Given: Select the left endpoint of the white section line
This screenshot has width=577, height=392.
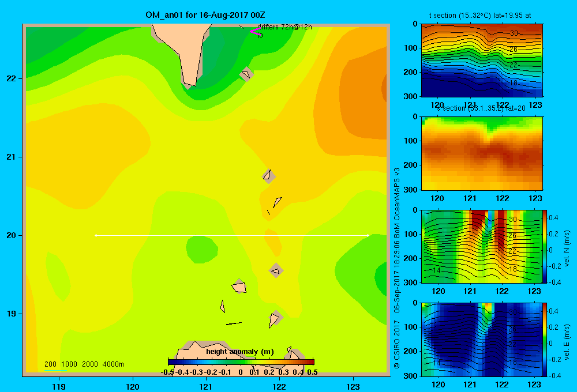Looking at the screenshot, I should (96, 235).
